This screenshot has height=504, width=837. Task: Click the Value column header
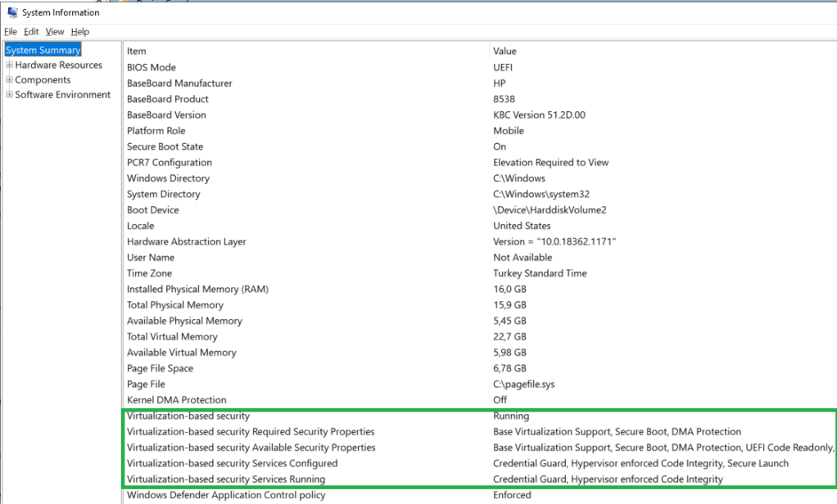click(505, 52)
